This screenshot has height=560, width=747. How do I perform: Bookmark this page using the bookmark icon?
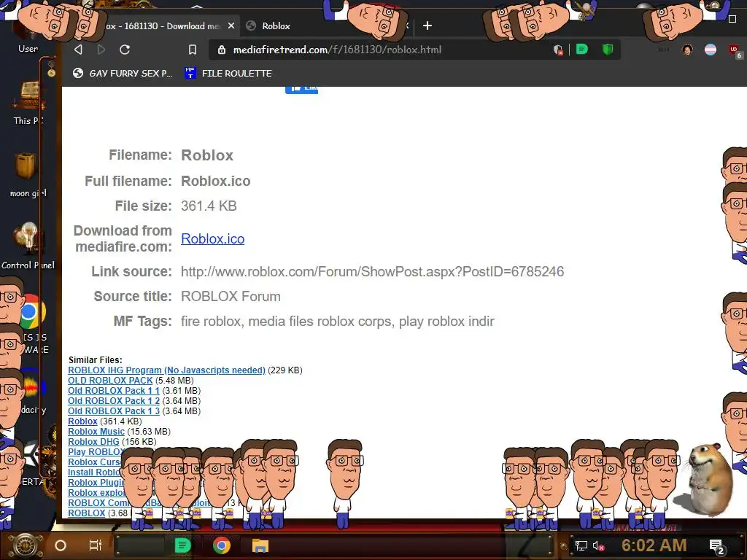click(x=193, y=50)
